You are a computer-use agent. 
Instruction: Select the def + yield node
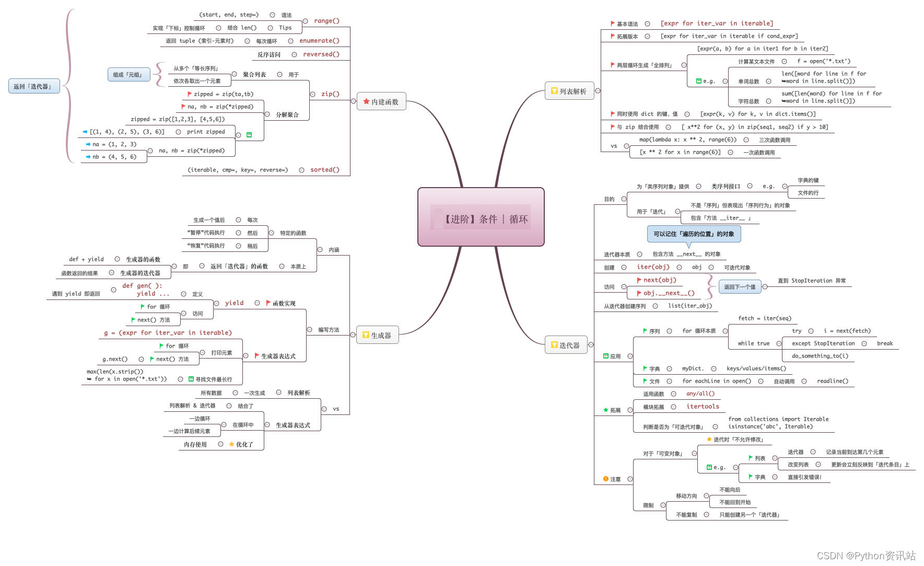click(x=86, y=259)
